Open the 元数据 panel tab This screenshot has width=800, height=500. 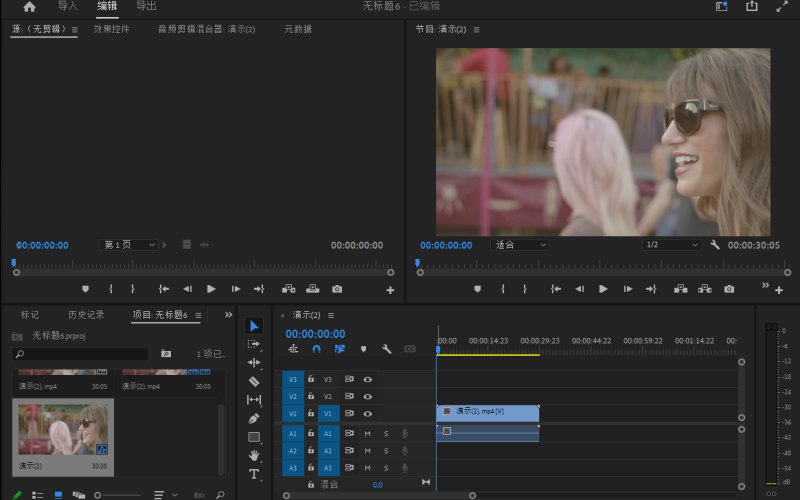(x=298, y=29)
